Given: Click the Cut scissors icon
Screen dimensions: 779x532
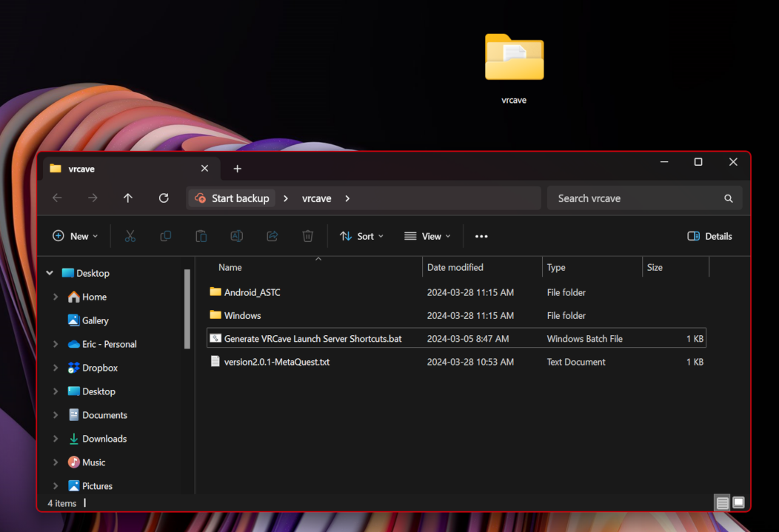Looking at the screenshot, I should pos(130,236).
